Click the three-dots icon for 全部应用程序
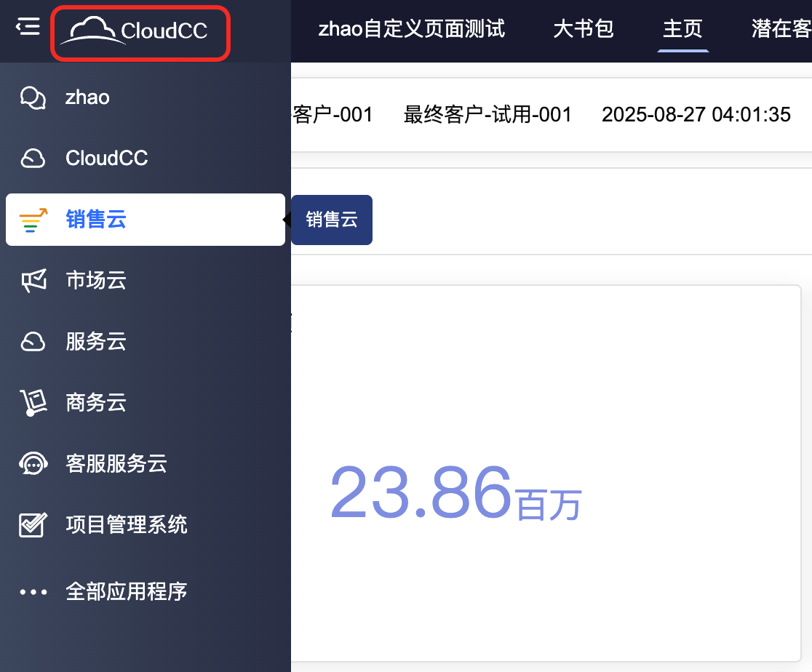 (33, 591)
